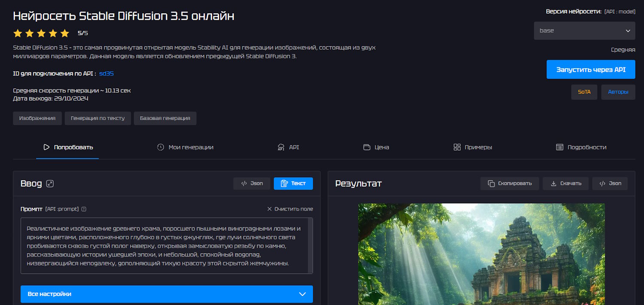Go to the Примеры tab

(x=473, y=147)
